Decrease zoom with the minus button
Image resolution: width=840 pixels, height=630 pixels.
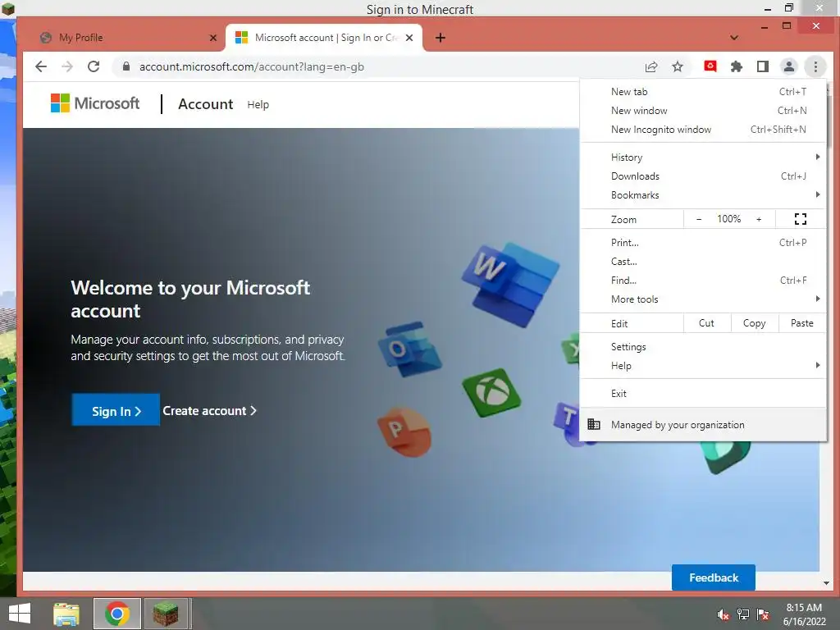click(x=699, y=219)
